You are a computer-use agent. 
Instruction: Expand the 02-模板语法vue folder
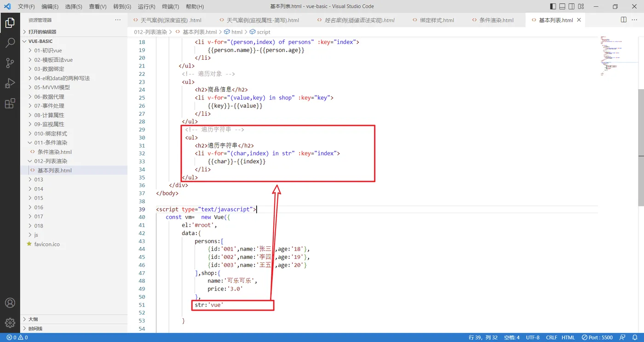[74, 60]
